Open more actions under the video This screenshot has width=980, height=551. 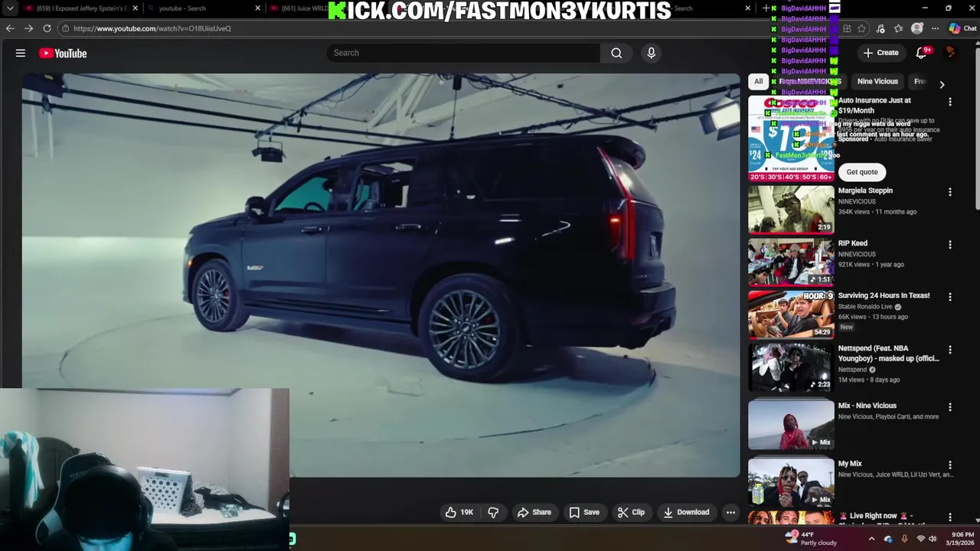click(731, 512)
